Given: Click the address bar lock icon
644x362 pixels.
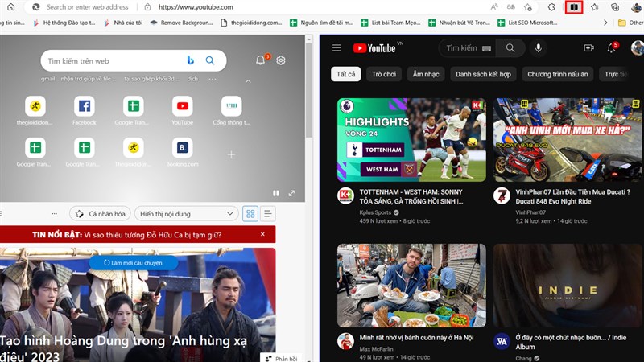Looking at the screenshot, I should [x=147, y=7].
